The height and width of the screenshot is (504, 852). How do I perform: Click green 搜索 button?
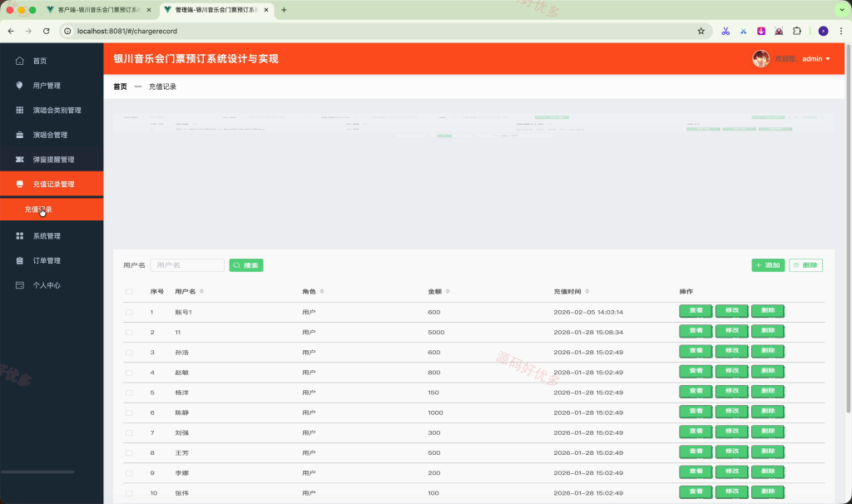pos(246,265)
